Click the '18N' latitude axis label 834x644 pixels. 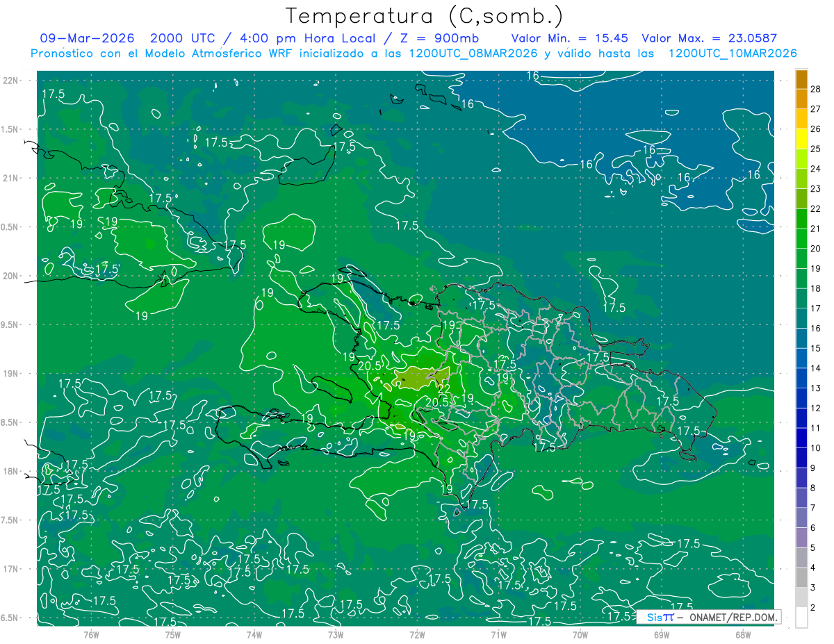[10, 471]
